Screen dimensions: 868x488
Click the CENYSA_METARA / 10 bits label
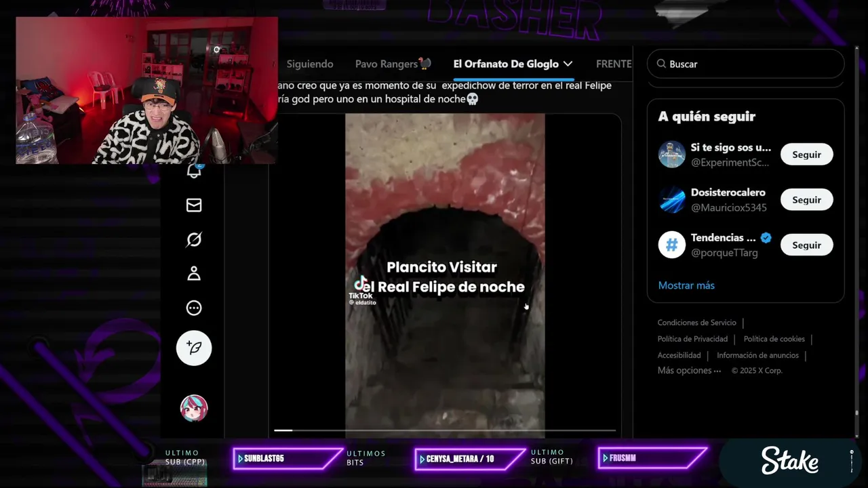click(460, 459)
